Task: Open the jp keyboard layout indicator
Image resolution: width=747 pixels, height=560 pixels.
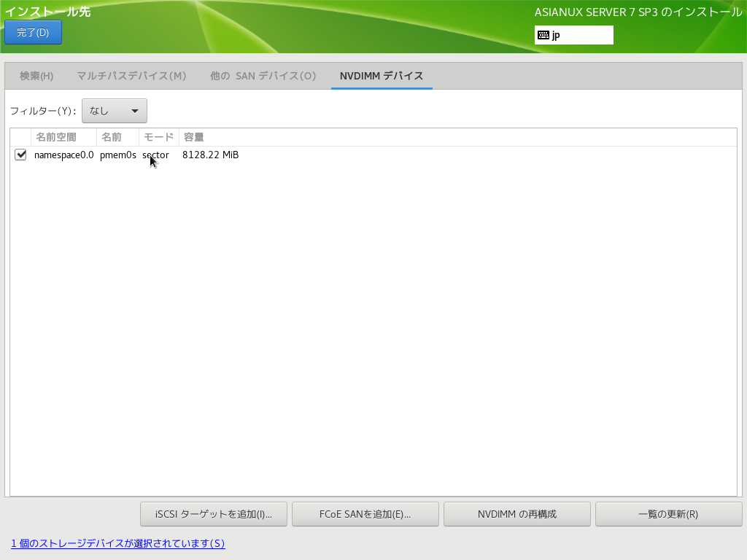Action: (x=573, y=35)
